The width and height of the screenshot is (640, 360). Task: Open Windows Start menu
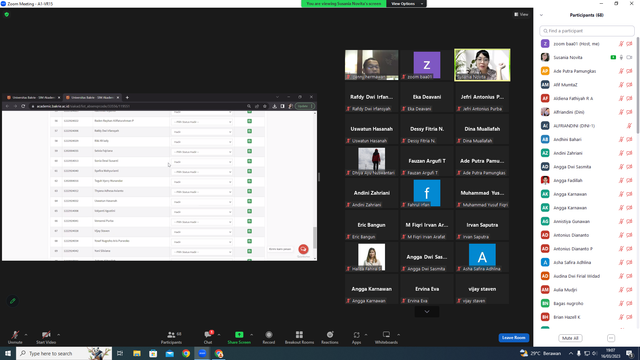[x=8, y=353]
